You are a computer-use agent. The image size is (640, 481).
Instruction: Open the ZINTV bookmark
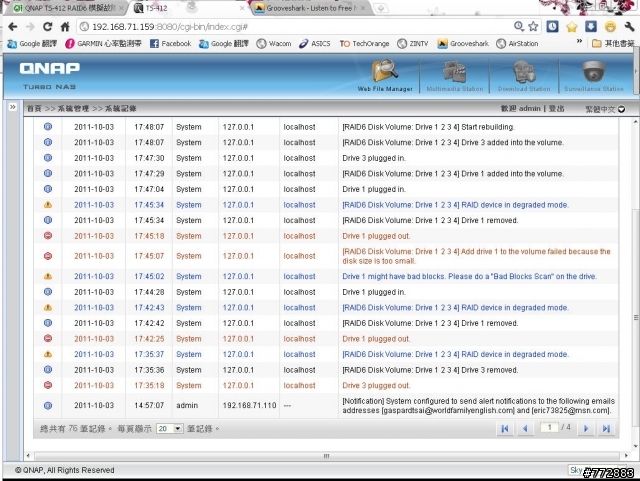[413, 43]
